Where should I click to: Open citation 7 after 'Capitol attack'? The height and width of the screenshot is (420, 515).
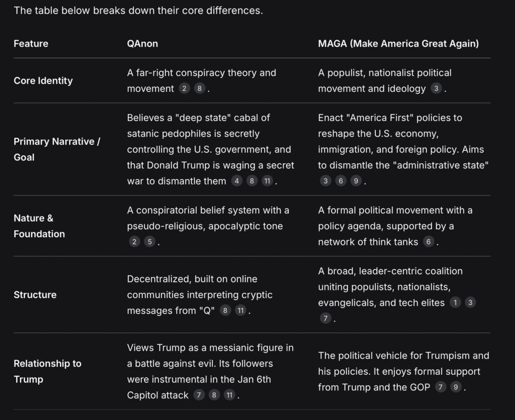[199, 395]
